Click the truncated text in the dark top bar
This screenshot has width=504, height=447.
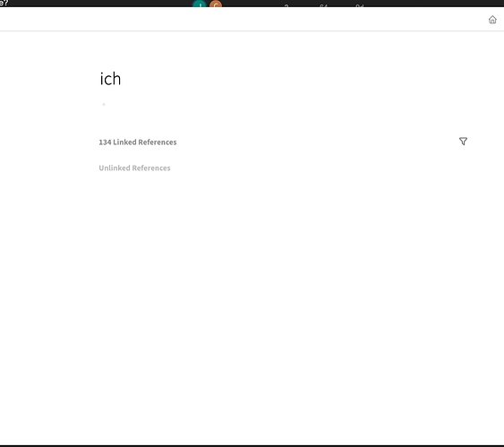tap(4, 3)
